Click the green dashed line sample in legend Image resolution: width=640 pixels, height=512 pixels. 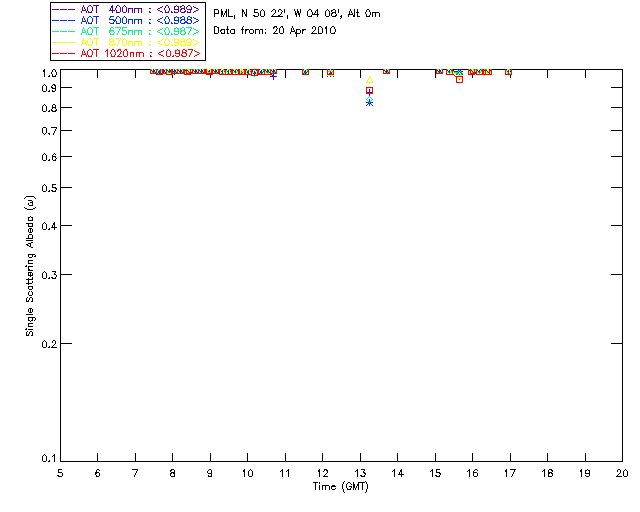pos(64,31)
